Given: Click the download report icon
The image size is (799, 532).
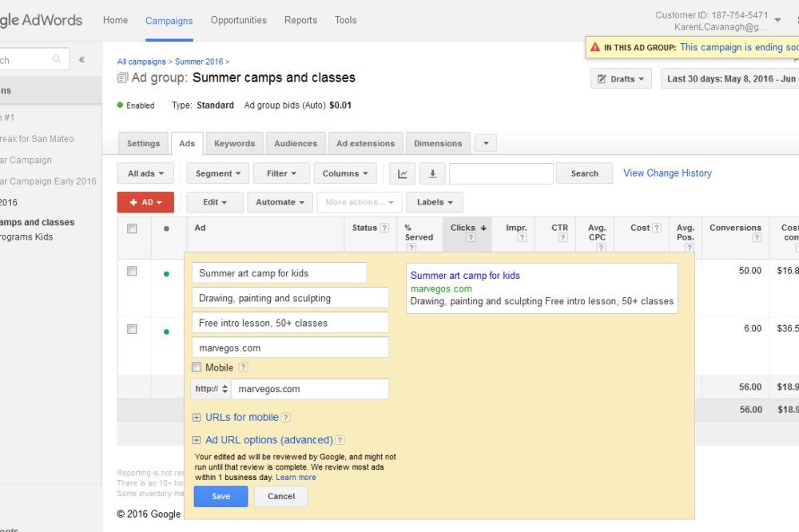Looking at the screenshot, I should 432,174.
